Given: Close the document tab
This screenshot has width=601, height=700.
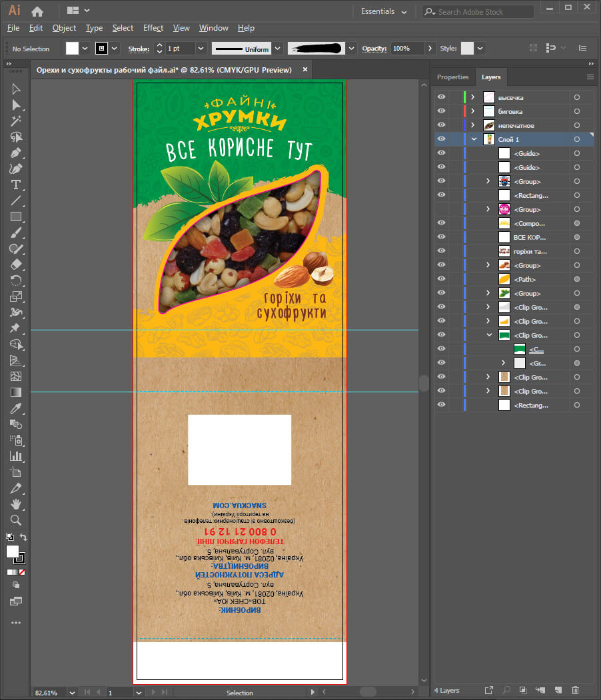Looking at the screenshot, I should [x=305, y=70].
